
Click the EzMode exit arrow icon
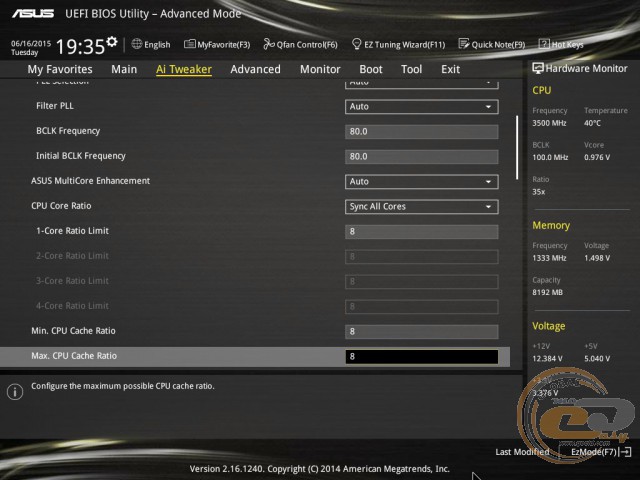[x=626, y=452]
